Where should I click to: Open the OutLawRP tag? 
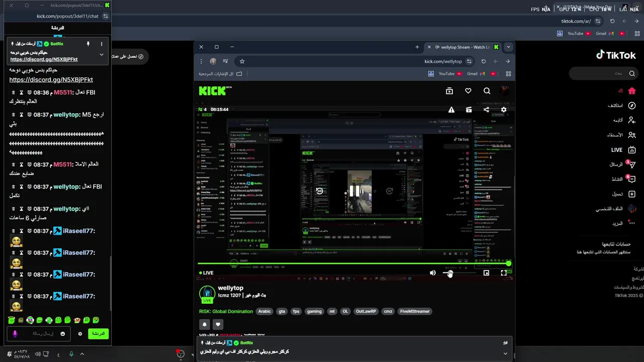pos(366,311)
